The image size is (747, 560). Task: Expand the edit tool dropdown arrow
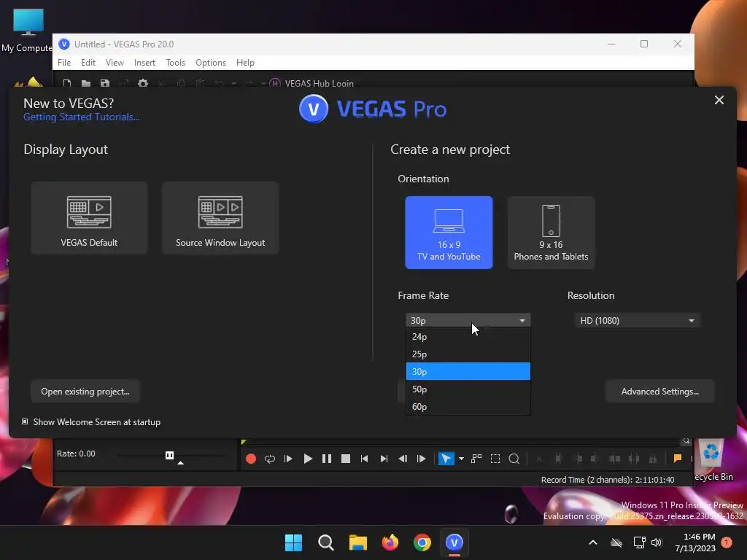(461, 459)
